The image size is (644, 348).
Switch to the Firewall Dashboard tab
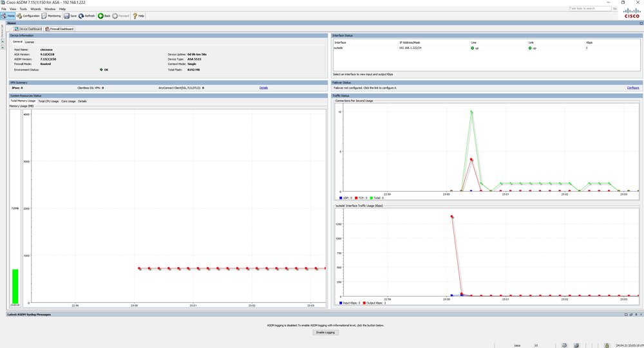[59, 29]
